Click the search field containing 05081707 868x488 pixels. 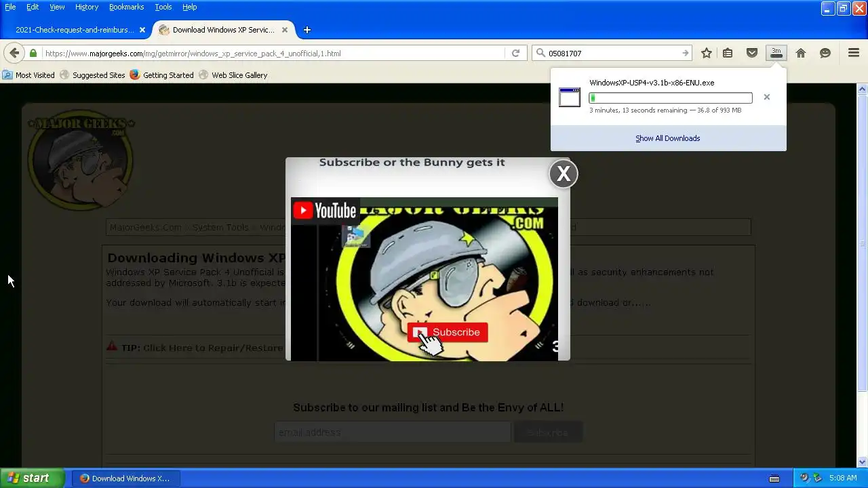[x=613, y=53]
